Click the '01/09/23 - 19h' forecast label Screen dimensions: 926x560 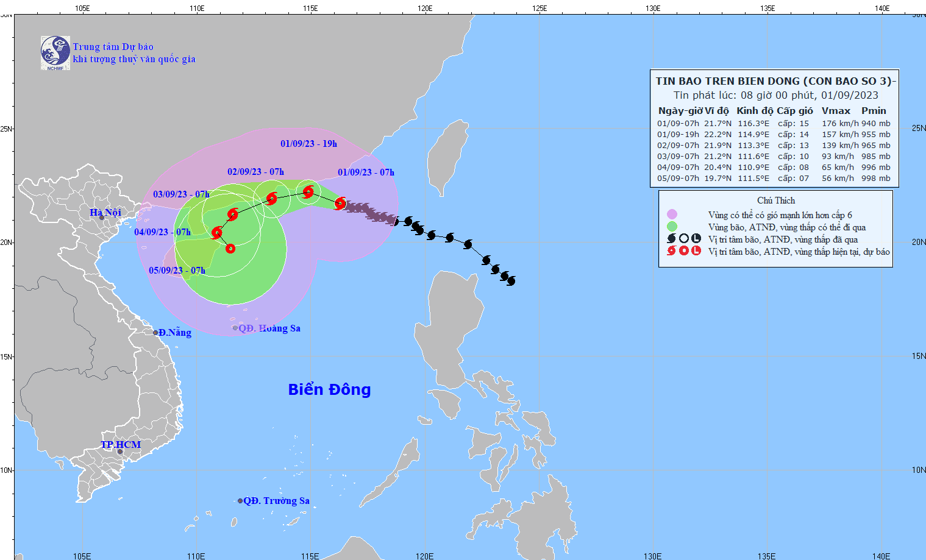point(308,144)
